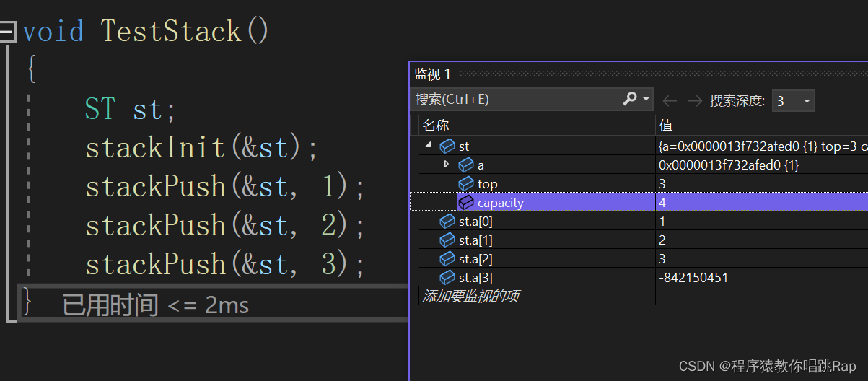
Task: Select the st.a[3] watch row
Action: pyautogui.click(x=639, y=278)
